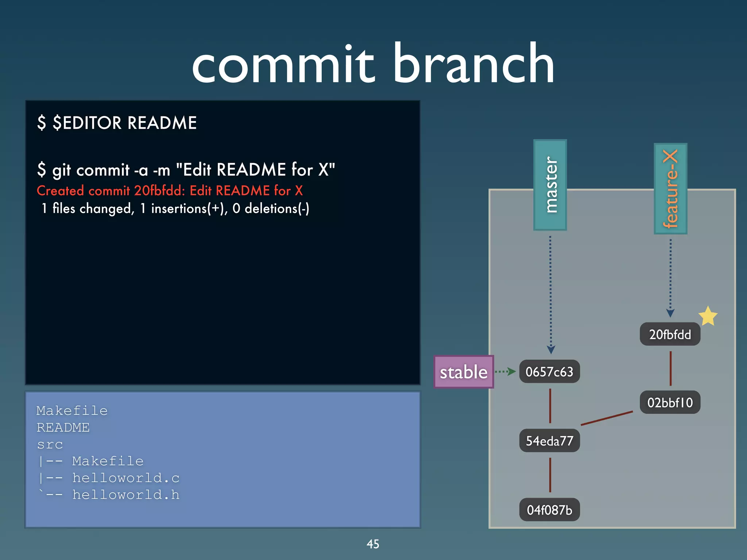The height and width of the screenshot is (560, 747).
Task: Click the arrowhead above commit 0657c63
Action: 551,349
